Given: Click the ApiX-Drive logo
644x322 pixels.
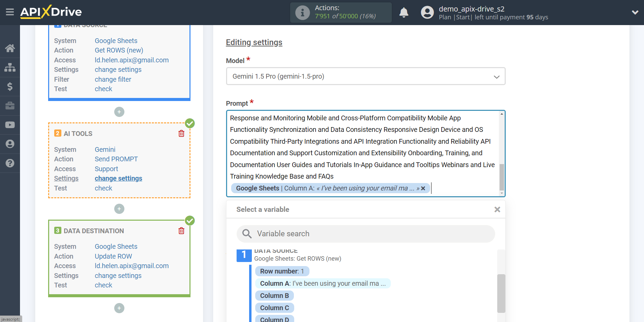Looking at the screenshot, I should click(51, 12).
